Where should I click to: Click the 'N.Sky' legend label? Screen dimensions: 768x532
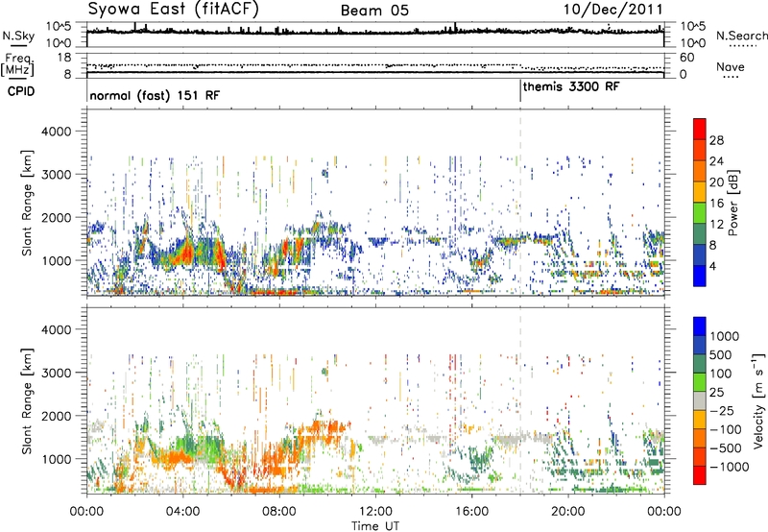point(18,36)
